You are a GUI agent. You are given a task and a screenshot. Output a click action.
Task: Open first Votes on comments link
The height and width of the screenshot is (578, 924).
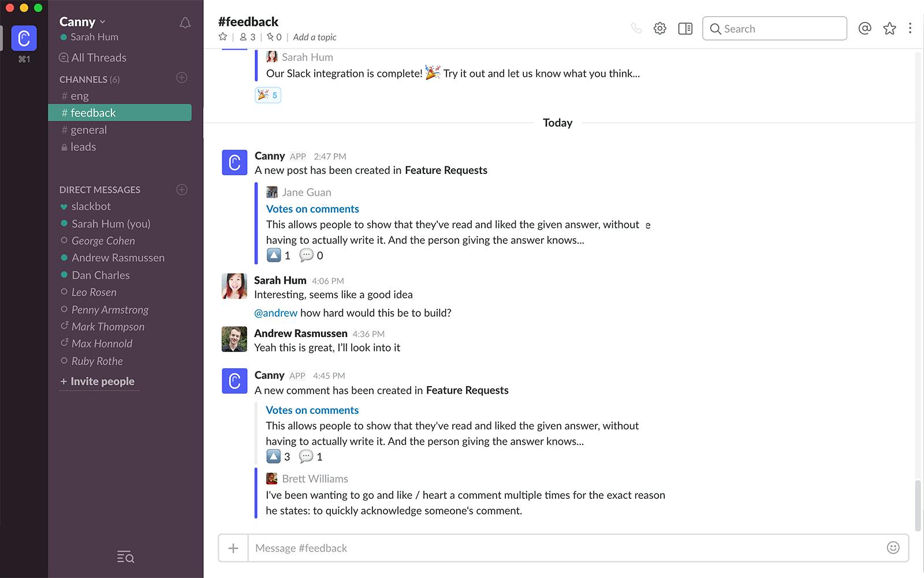coord(312,209)
